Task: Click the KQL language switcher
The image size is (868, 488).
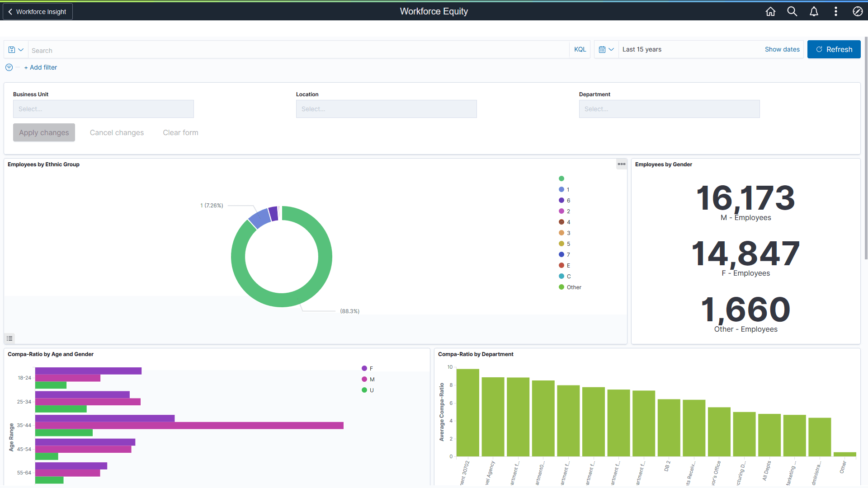Action: [x=580, y=49]
